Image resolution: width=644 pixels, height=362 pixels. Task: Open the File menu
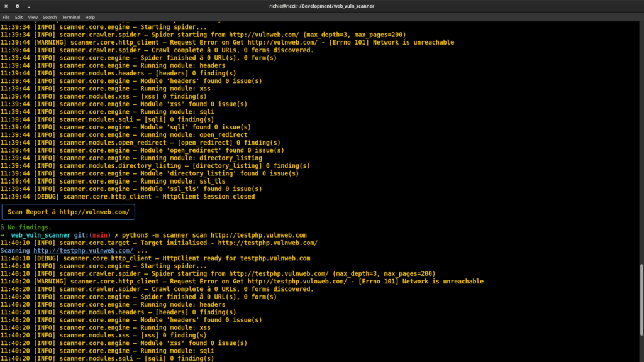(6, 17)
